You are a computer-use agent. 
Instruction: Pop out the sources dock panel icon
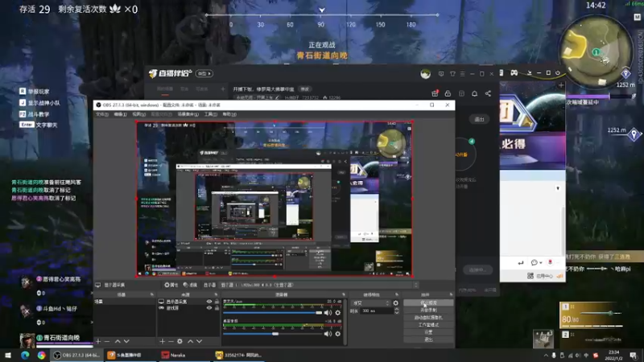click(x=216, y=294)
